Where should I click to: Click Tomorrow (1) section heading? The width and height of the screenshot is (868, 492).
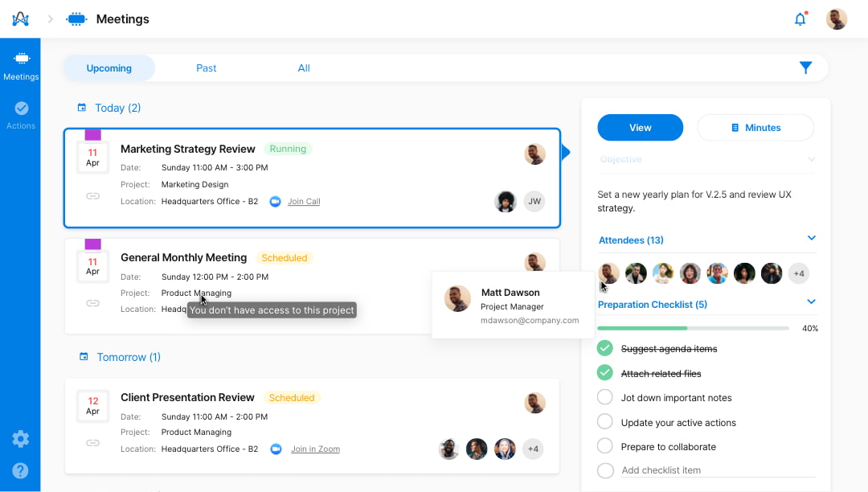129,357
